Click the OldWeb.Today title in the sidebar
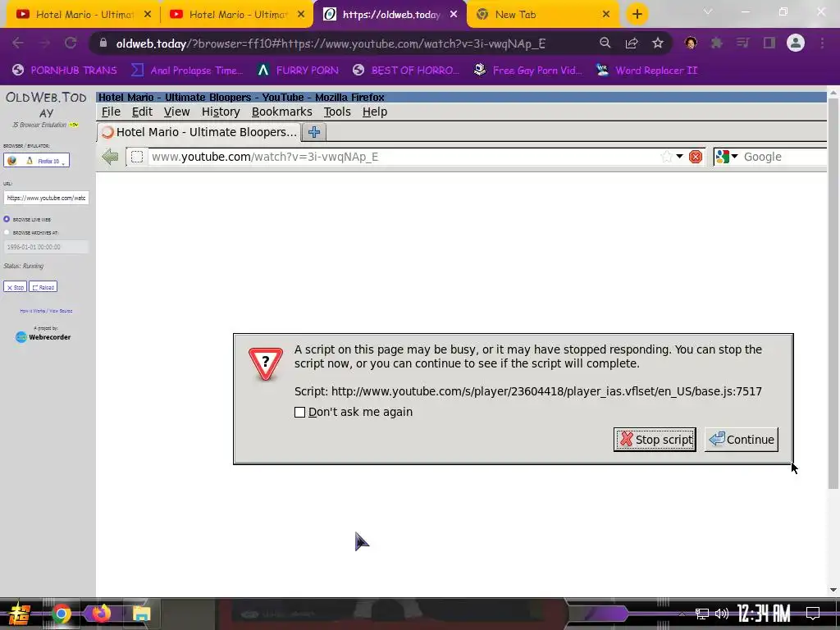Viewport: 840px width, 630px height. [x=46, y=105]
